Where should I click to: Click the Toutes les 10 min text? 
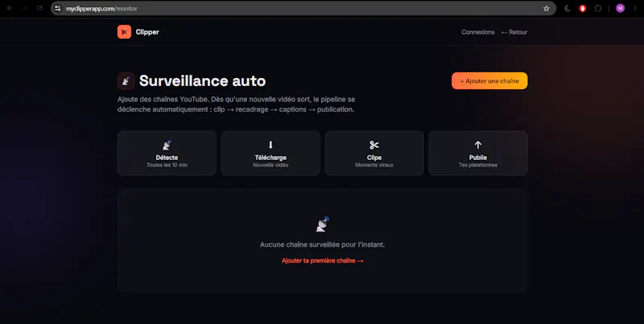point(167,165)
